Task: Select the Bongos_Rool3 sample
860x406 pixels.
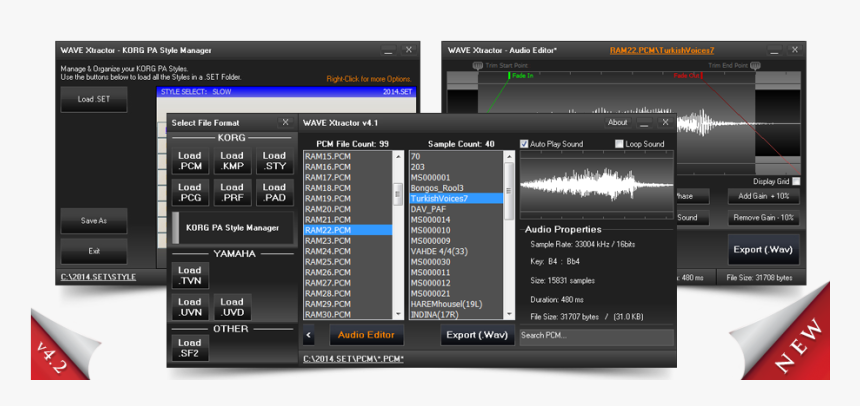Action: [456, 188]
